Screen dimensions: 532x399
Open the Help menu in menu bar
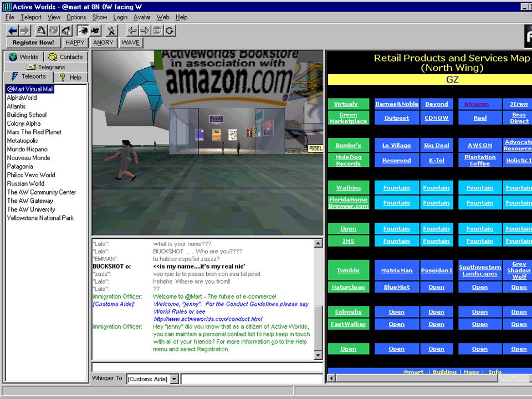click(x=182, y=17)
